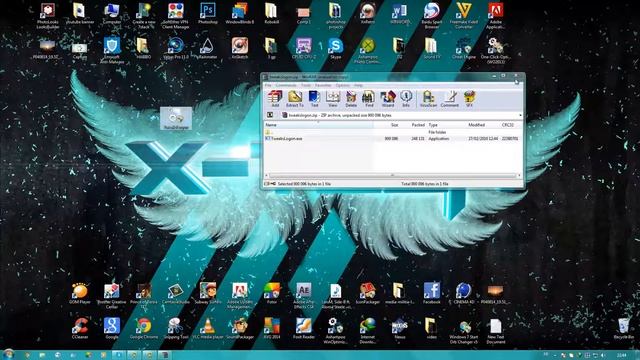This screenshot has width=640, height=360.
Task: Select the Subway Surfers desktop shortcut
Action: pos(207,294)
